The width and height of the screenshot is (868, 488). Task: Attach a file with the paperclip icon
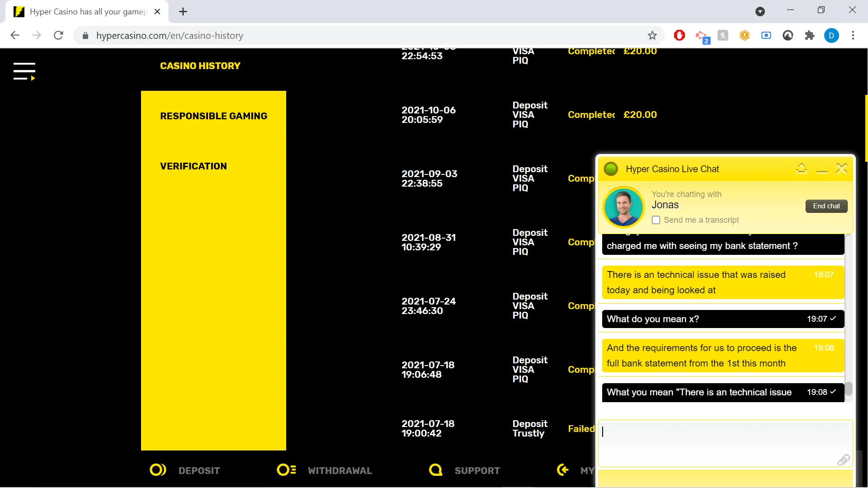coord(844,460)
